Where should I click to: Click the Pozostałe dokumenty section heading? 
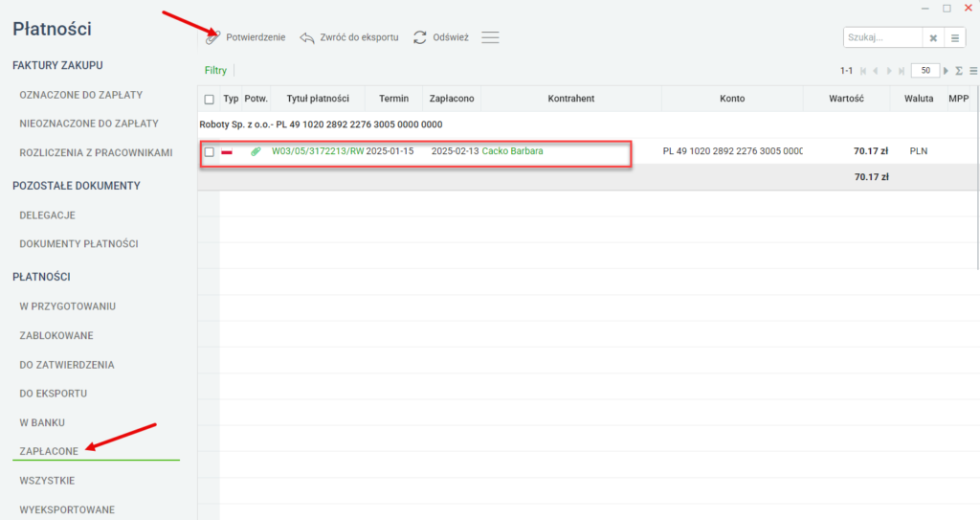coord(77,186)
